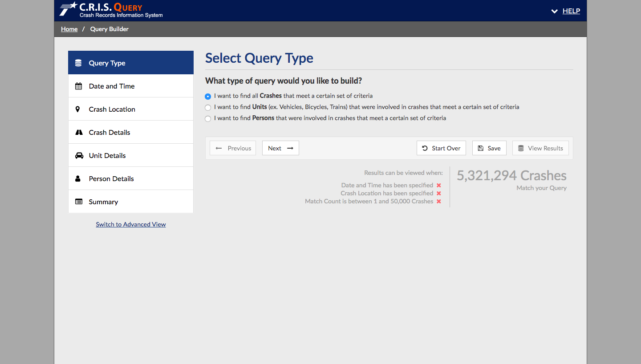Expand the HELP menu chevron
The image size is (641, 364).
[x=554, y=11]
